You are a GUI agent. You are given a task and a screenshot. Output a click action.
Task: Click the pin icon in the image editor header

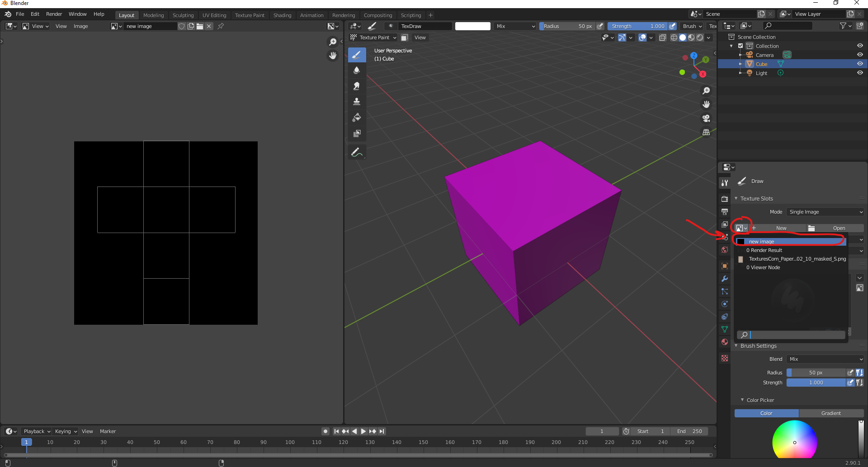tap(221, 26)
